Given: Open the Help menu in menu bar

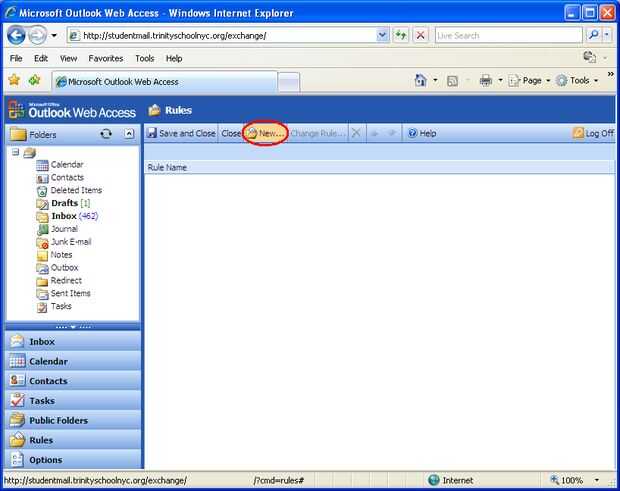Looking at the screenshot, I should coord(174,59).
